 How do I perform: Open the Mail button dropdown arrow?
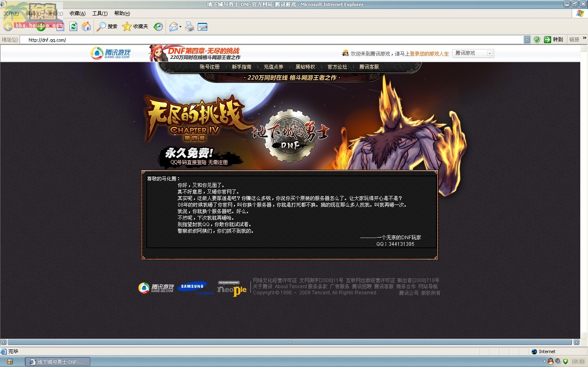click(x=180, y=27)
